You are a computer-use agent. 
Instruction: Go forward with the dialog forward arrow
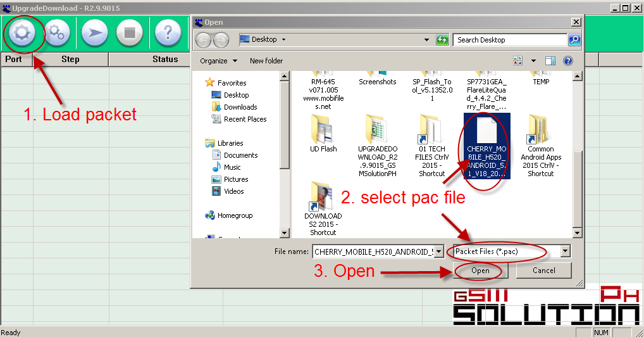[221, 40]
